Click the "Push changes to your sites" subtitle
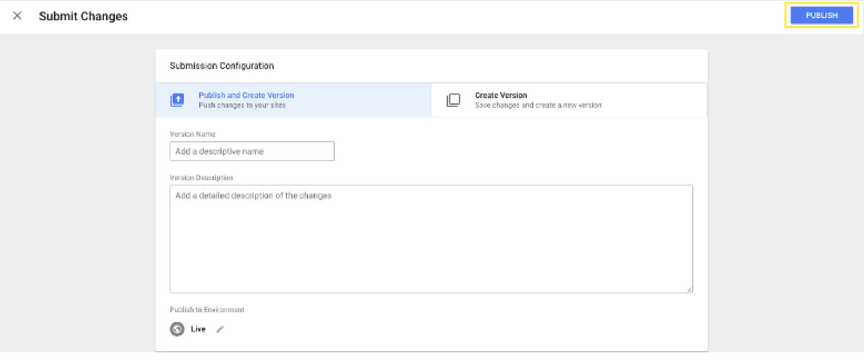 [x=242, y=106]
